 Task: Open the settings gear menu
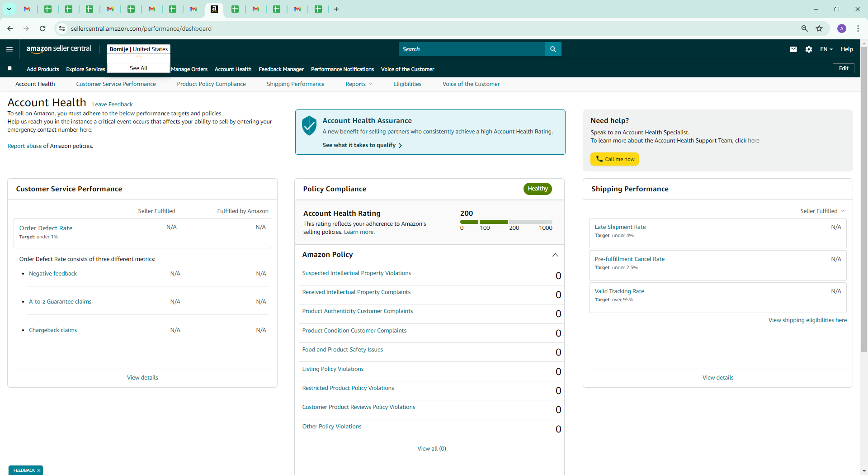click(x=809, y=49)
